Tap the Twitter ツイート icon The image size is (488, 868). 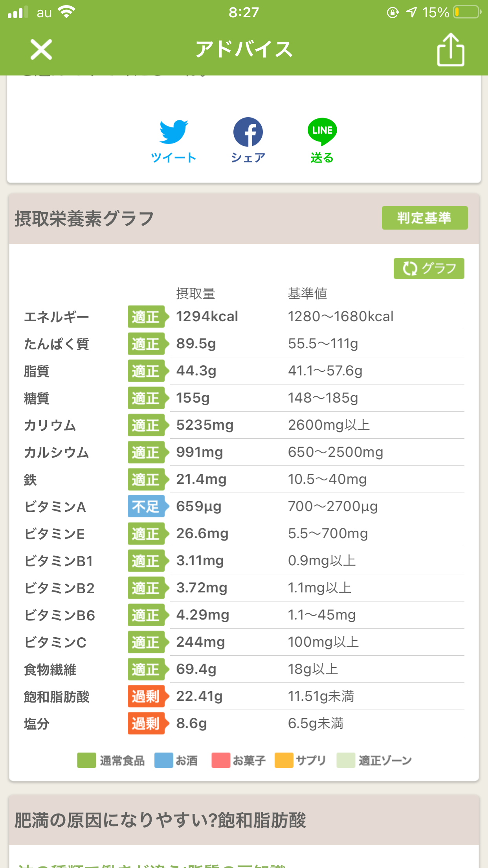tap(173, 141)
